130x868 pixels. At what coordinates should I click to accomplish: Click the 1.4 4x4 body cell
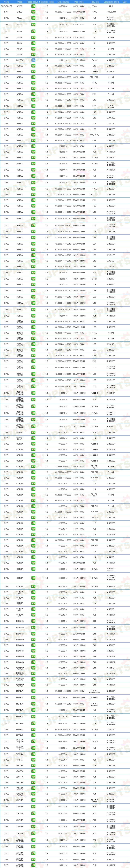point(94,741)
